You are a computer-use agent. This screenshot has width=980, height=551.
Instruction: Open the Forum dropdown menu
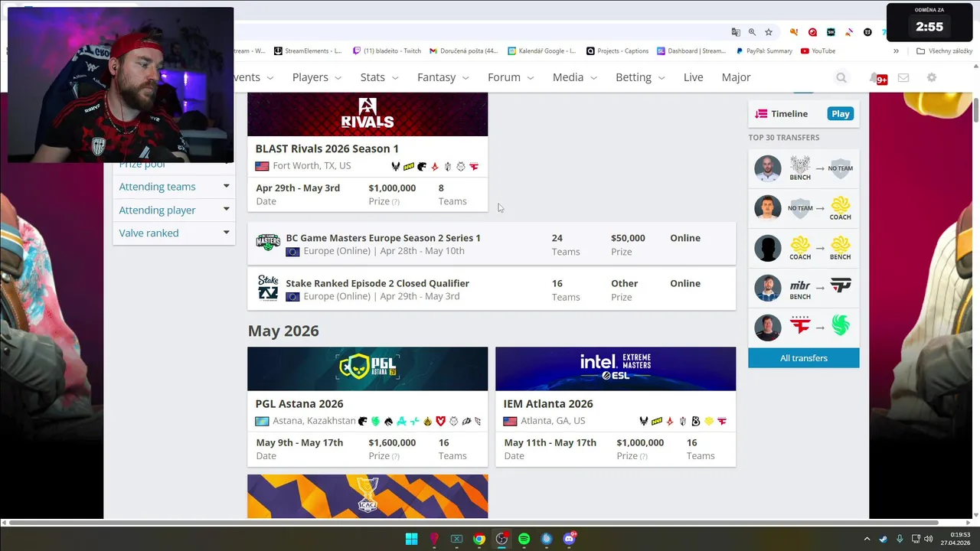point(511,77)
